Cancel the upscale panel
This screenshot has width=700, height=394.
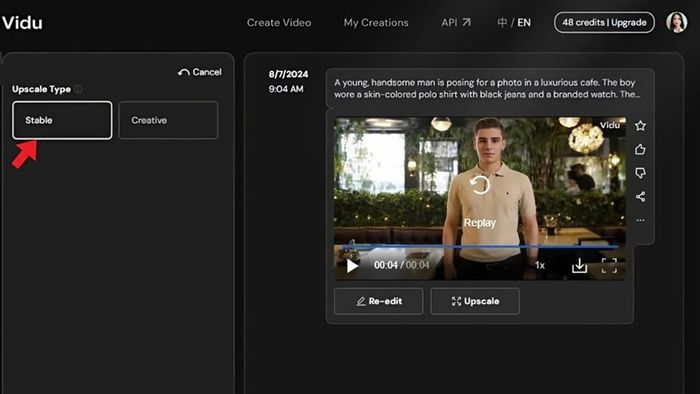tap(200, 72)
